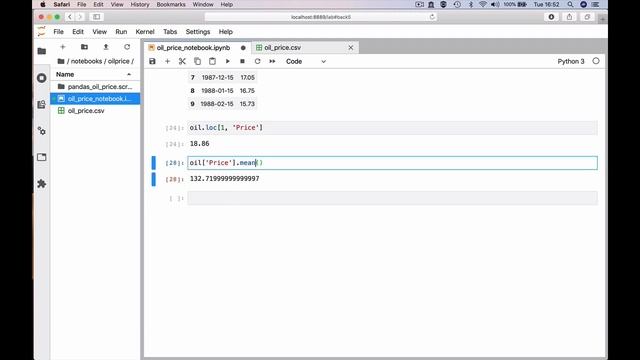
Task: Click the empty code cell
Action: click(392, 198)
